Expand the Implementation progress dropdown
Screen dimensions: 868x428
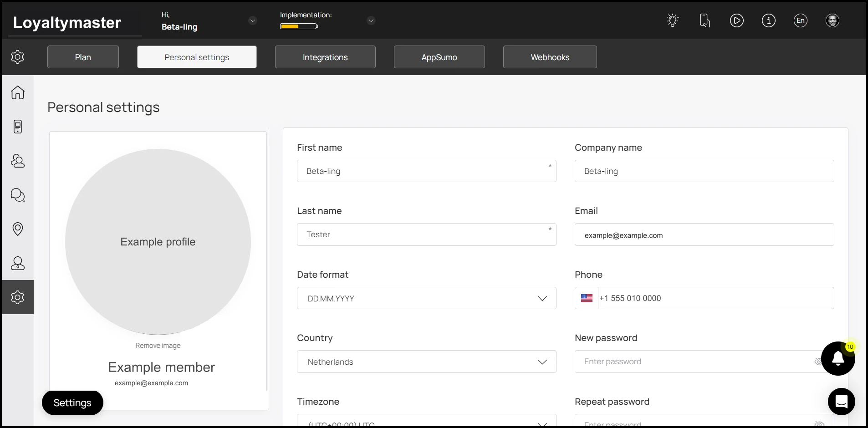click(x=371, y=20)
